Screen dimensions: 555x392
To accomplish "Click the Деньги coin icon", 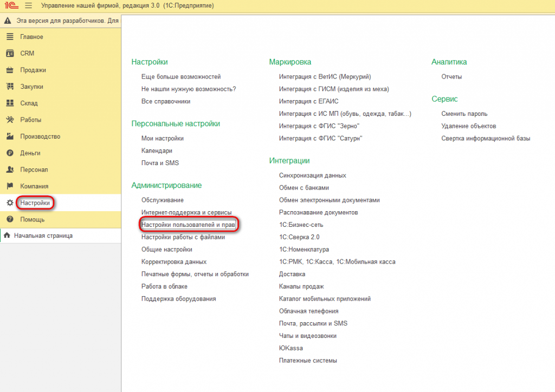I will point(10,153).
